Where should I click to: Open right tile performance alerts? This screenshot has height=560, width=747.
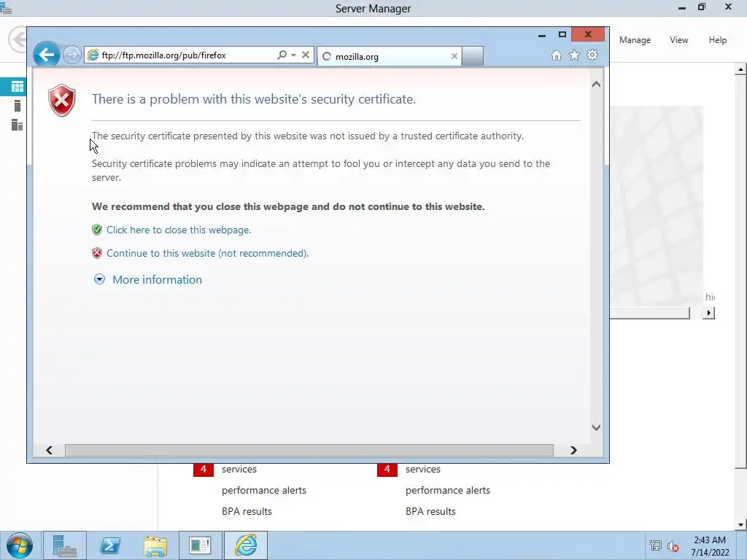point(448,490)
